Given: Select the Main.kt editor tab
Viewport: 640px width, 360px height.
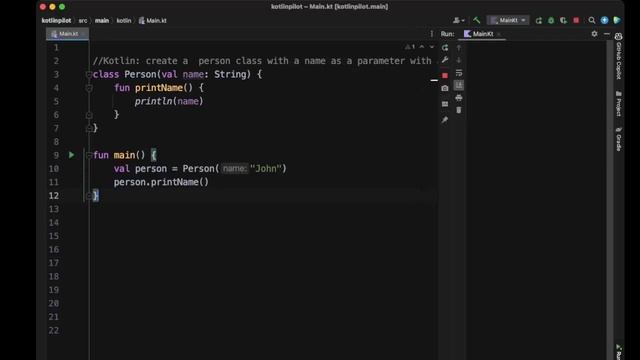Looking at the screenshot, I should 67,34.
